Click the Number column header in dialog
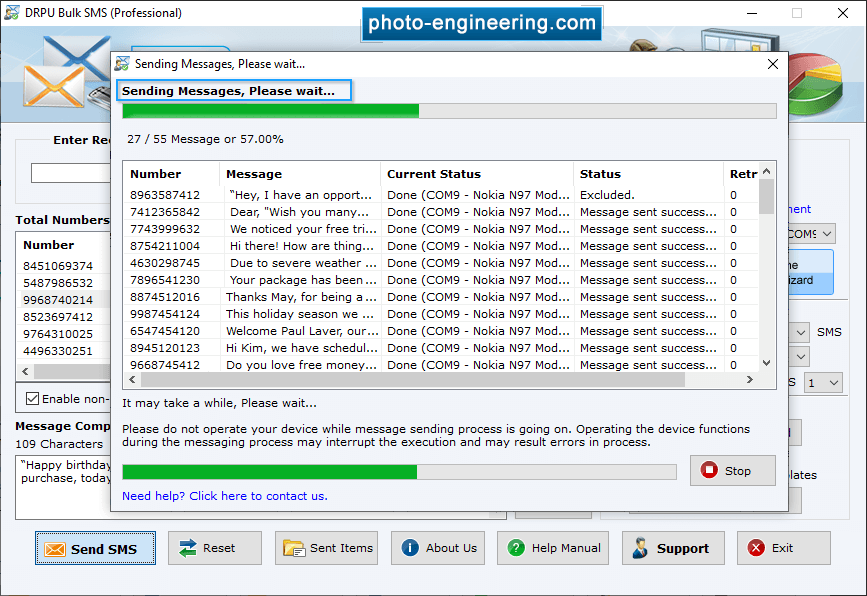 [171, 174]
